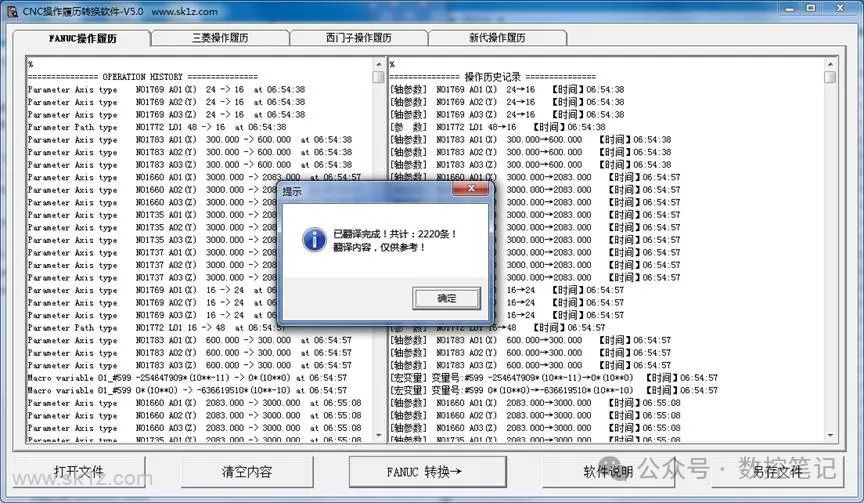Click the right pane scrollbar thumb
This screenshot has height=503, width=864.
(830, 77)
